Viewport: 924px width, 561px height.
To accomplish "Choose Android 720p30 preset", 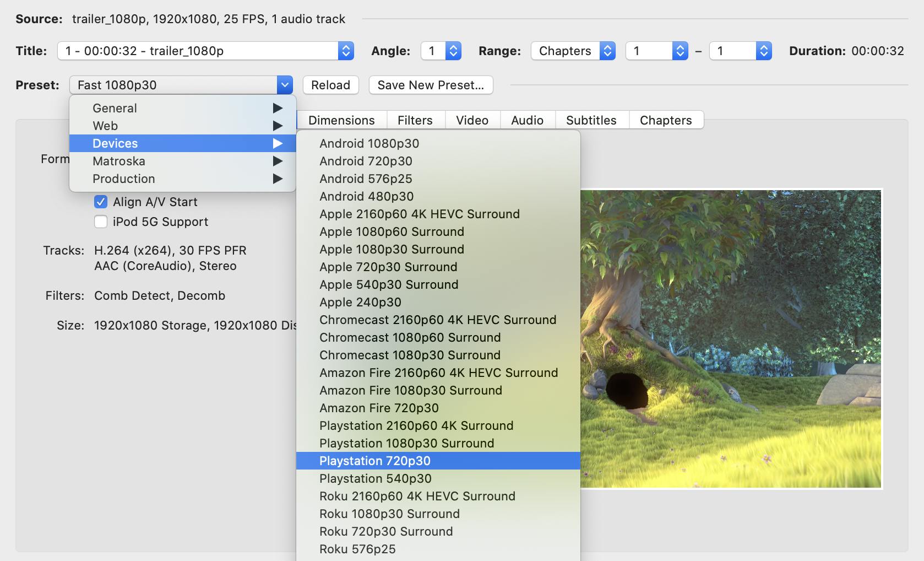I will coord(438,161).
